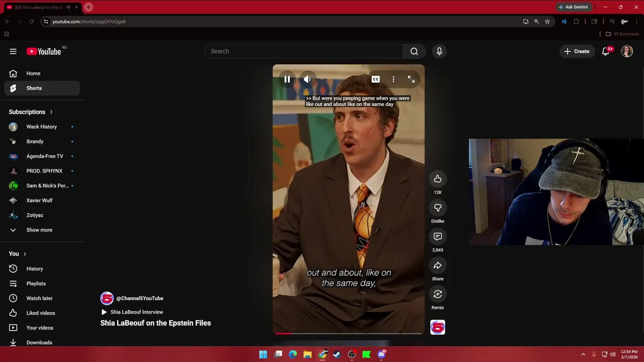The image size is (644, 362).
Task: Expand Show more subscriptions
Action: click(x=42, y=230)
